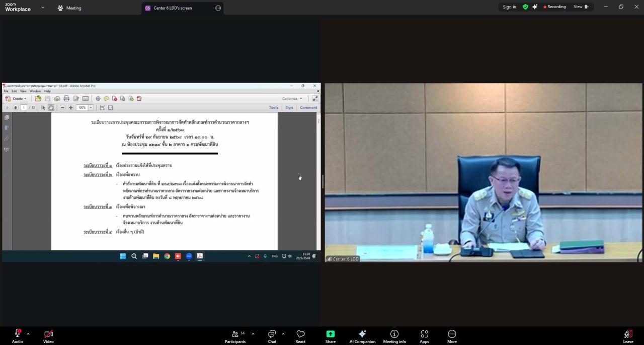
Task: Expand the chevron next to Chat
Action: (x=283, y=334)
